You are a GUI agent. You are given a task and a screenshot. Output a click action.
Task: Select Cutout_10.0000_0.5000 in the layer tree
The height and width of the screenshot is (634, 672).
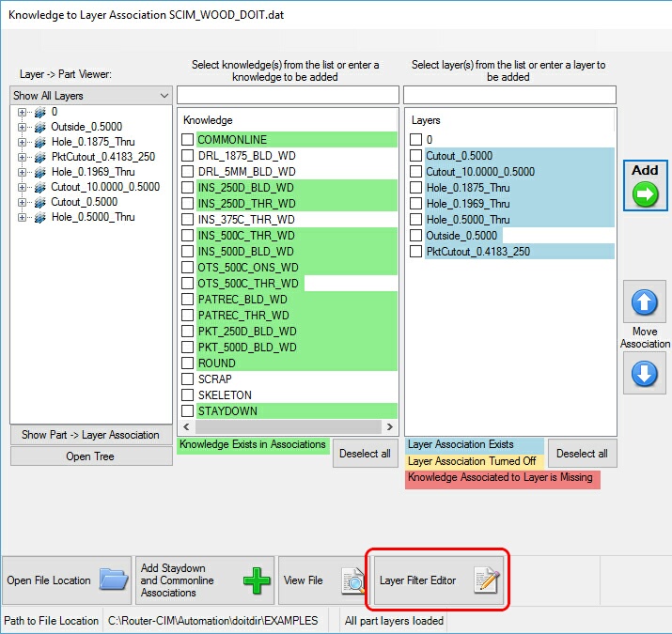point(105,187)
